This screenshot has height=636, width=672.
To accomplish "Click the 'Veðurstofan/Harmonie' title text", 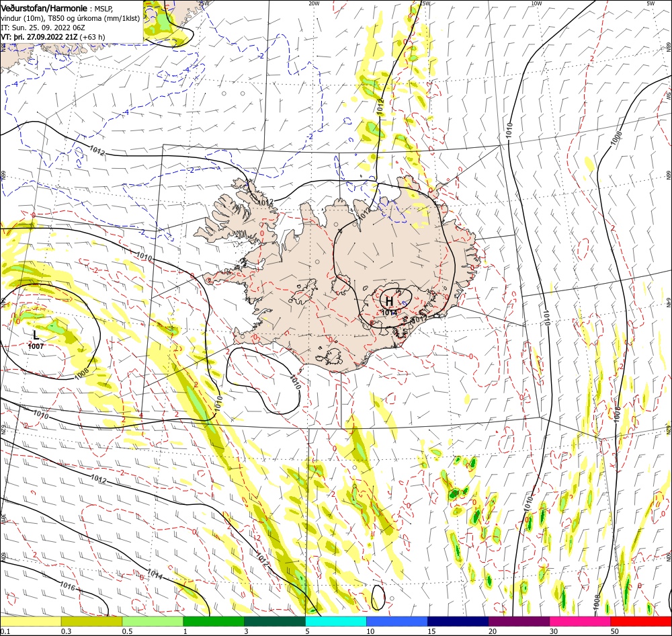I will [x=46, y=9].
